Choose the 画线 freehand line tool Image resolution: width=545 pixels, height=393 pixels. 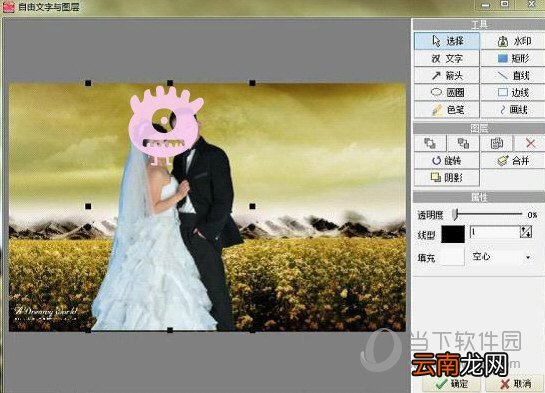(513, 109)
